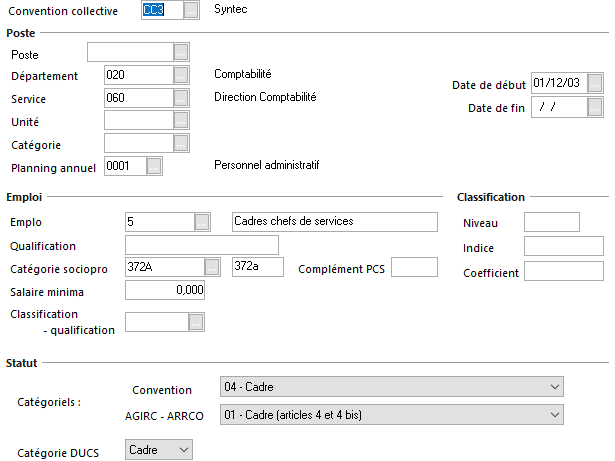
Task: Click the Coefficient input field
Action: (x=564, y=272)
